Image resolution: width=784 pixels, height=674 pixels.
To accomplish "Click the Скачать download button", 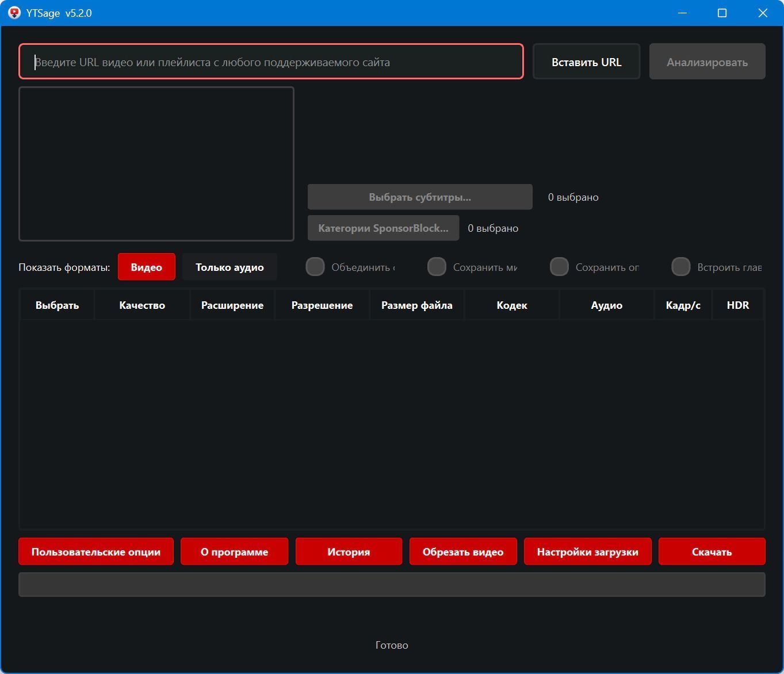I will (x=712, y=552).
